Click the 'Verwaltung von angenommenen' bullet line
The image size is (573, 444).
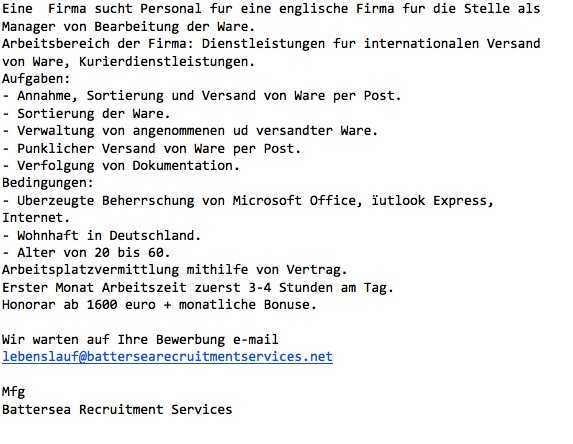[x=190, y=131]
